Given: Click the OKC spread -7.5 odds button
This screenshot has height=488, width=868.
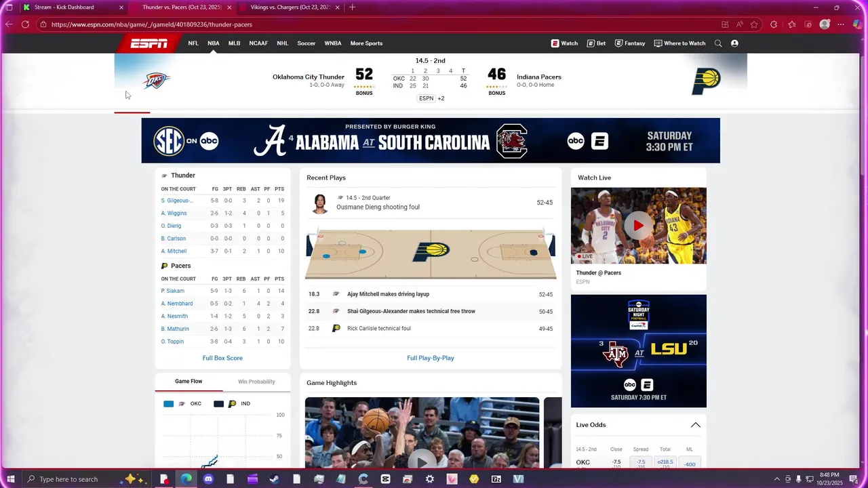Looking at the screenshot, I should [641, 463].
